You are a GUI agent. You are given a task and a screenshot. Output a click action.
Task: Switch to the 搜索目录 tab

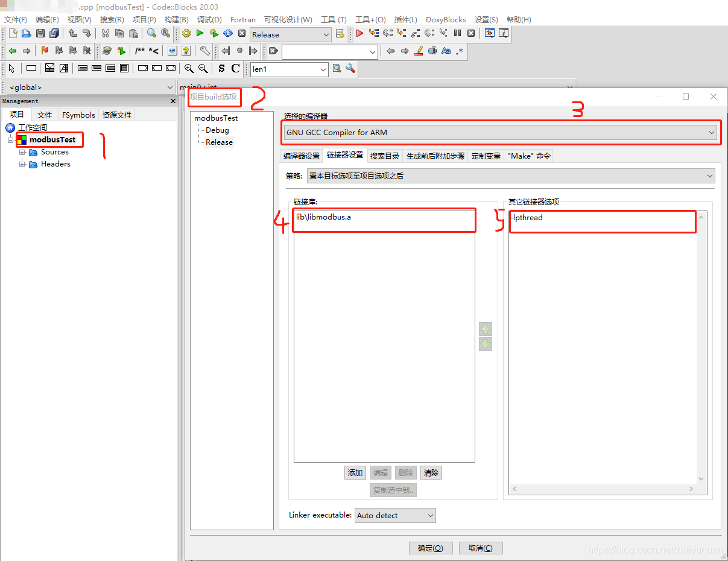[385, 156]
